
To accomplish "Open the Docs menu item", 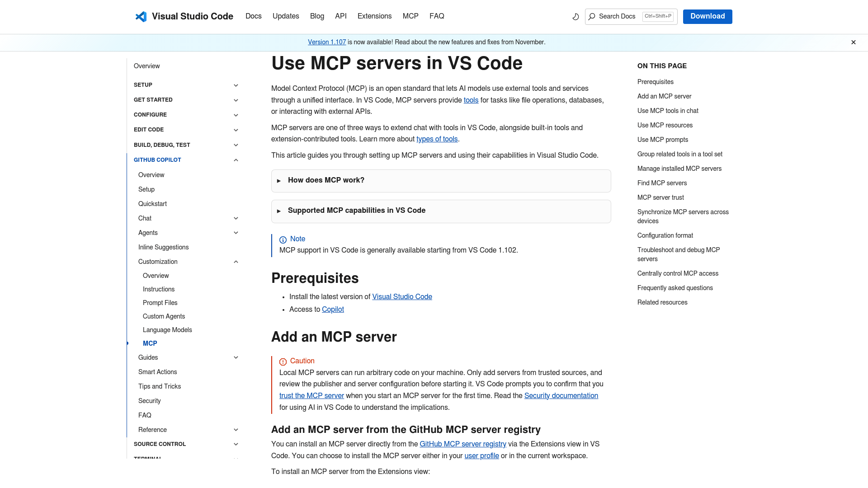I will point(254,16).
